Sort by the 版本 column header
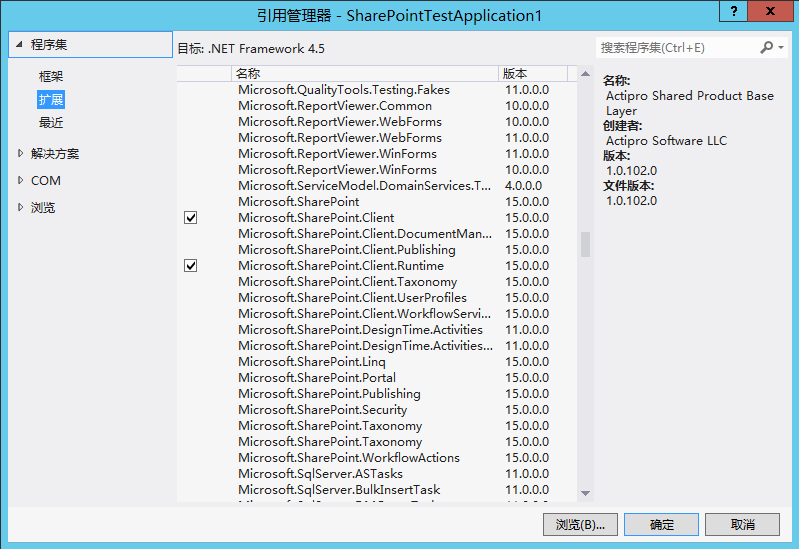This screenshot has height=549, width=799. click(532, 73)
